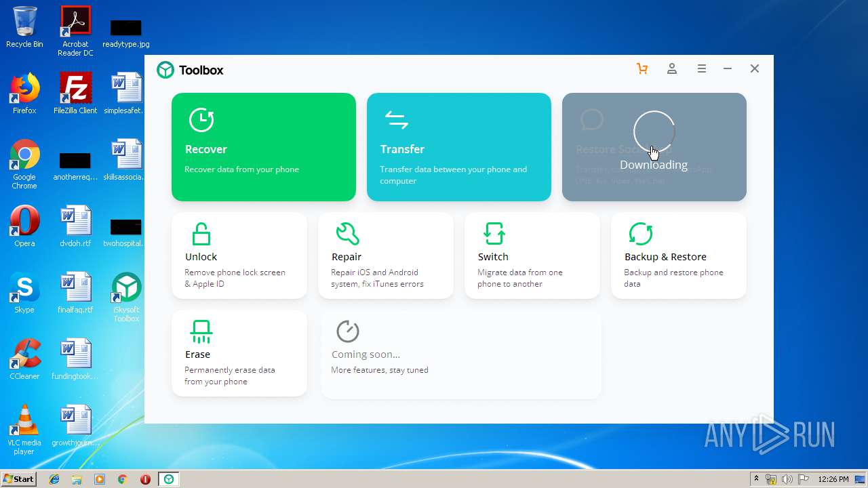Screen dimensions: 868x488
Task: Select the dvdoh.rtf desktop file
Action: tap(75, 226)
